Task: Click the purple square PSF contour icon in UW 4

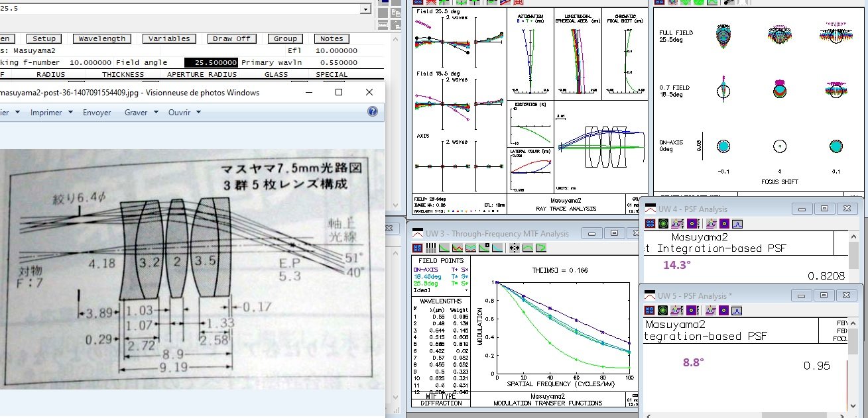Action: 724,223
